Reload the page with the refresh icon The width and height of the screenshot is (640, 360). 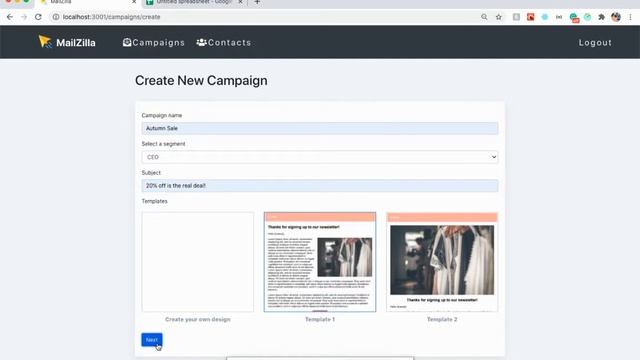pyautogui.click(x=38, y=17)
